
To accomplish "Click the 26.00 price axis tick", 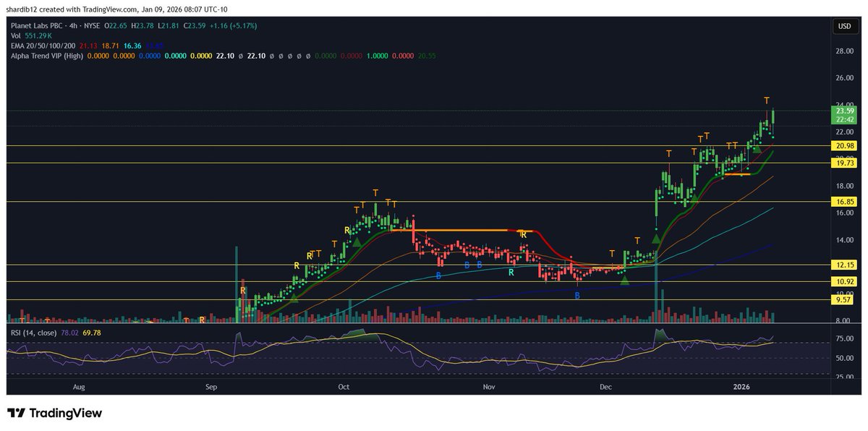I will (x=844, y=78).
